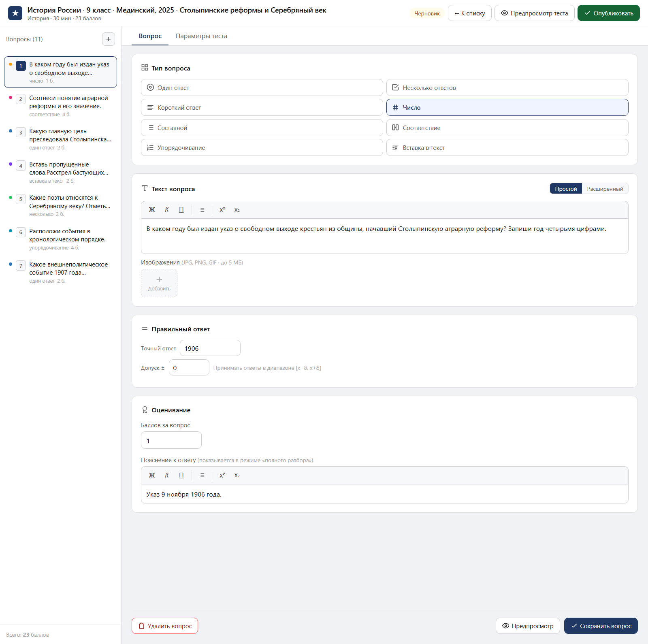Viewport: 648px width, 644px height.
Task: Insert list in question text toolbar
Action: [202, 210]
